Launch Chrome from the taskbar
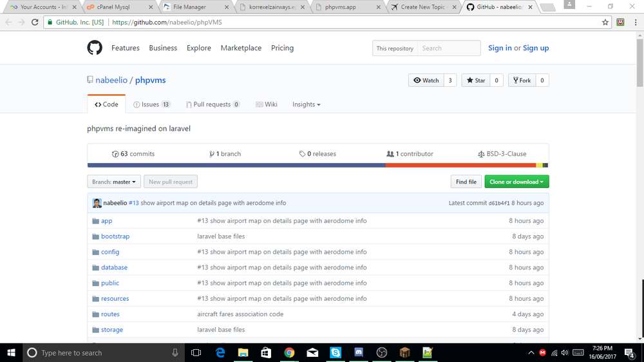Image resolution: width=644 pixels, height=362 pixels. click(x=289, y=352)
